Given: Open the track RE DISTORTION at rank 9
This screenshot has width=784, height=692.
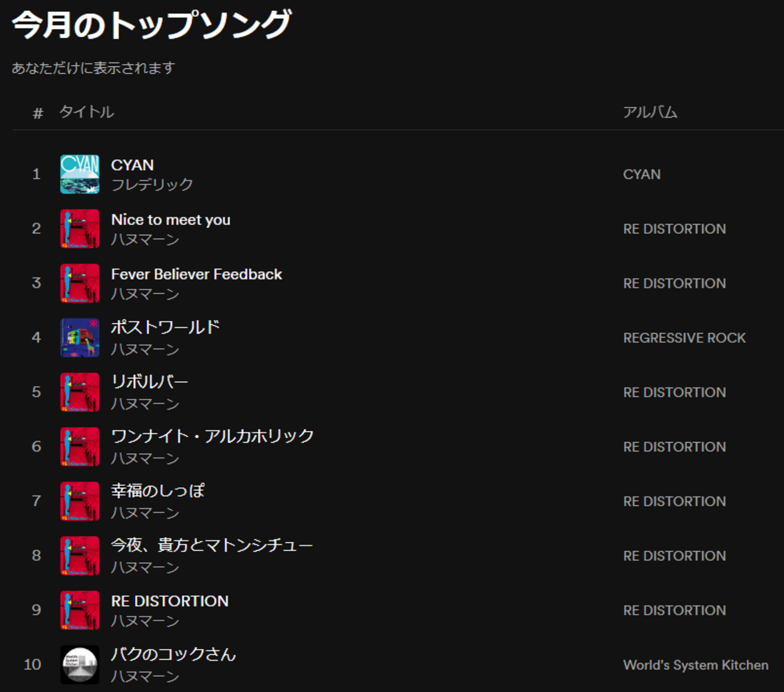Looking at the screenshot, I should (x=169, y=601).
